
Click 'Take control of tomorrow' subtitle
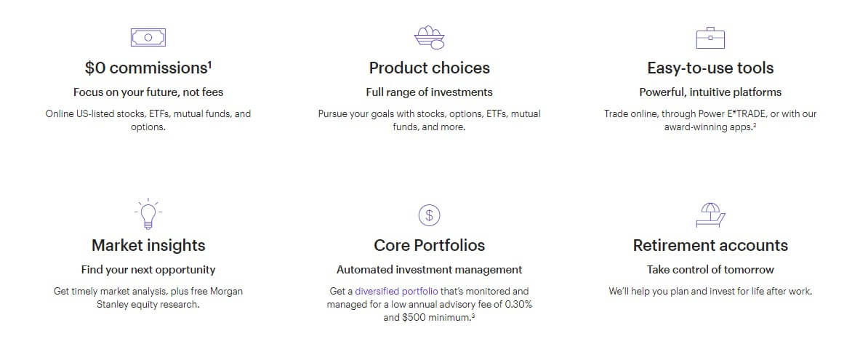[710, 270]
